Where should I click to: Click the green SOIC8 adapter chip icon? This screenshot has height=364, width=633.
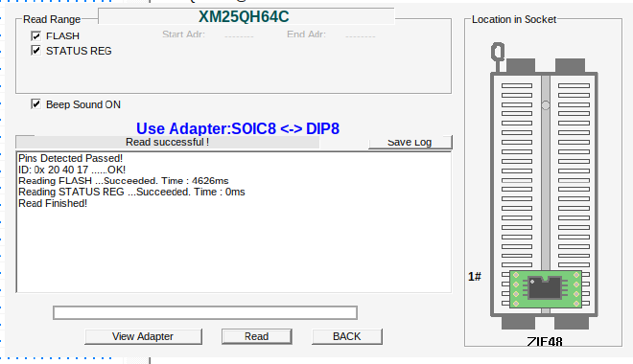pos(546,289)
